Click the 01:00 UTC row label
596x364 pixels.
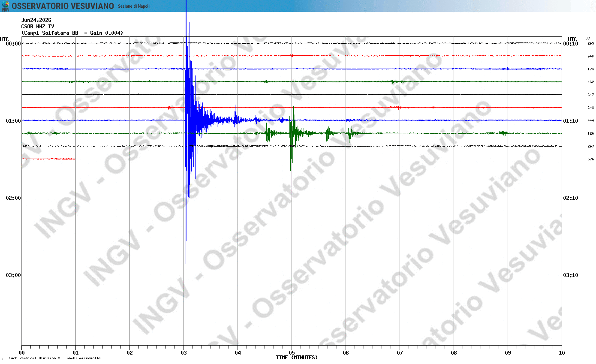coord(13,120)
